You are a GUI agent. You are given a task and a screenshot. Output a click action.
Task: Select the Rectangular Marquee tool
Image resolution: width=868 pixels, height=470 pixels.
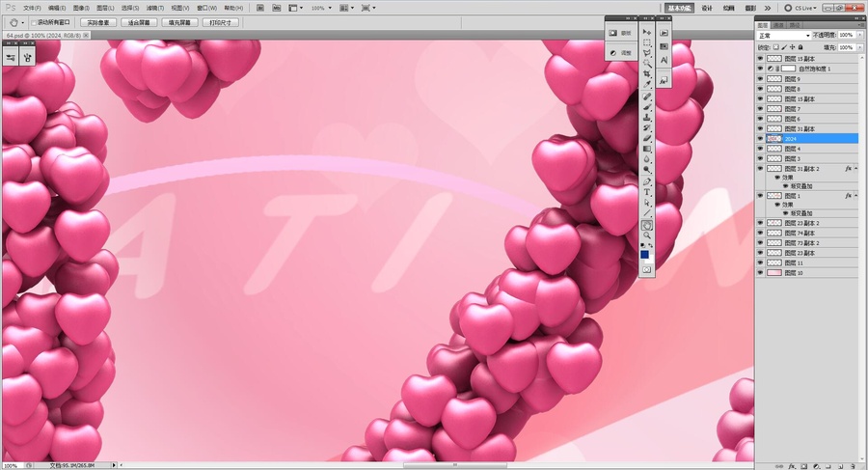[646, 42]
